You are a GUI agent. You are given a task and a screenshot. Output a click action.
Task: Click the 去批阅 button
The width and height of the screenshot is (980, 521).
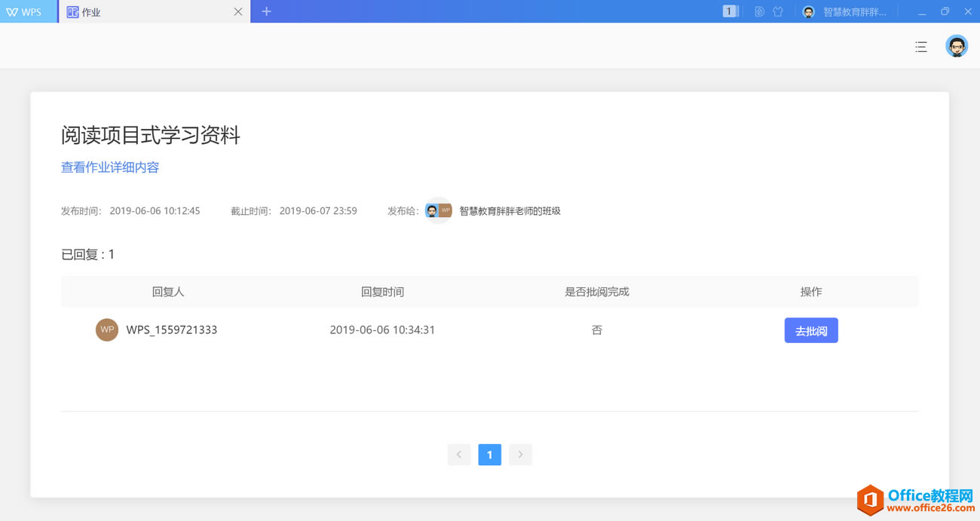[x=811, y=330]
